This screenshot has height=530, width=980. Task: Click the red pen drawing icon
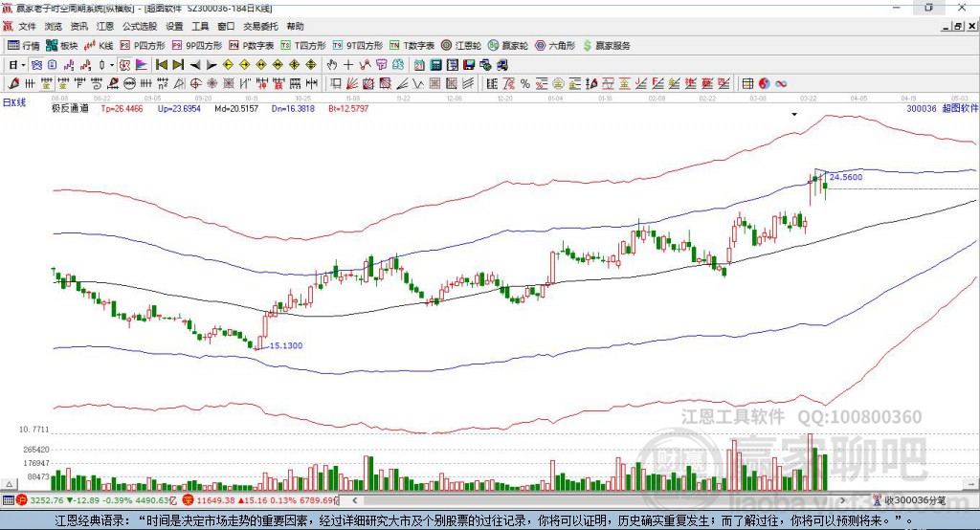tap(13, 84)
